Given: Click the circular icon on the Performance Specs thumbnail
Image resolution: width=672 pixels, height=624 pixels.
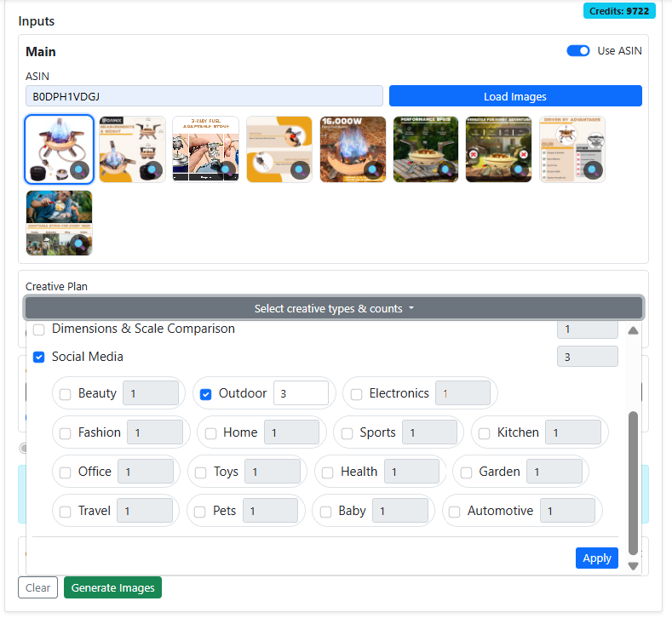Looking at the screenshot, I should click(445, 169).
